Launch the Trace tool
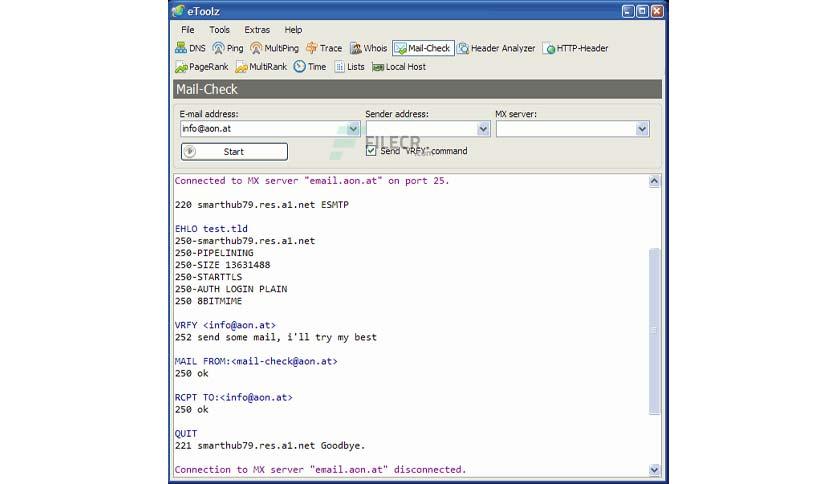The width and height of the screenshot is (836, 484). point(324,48)
